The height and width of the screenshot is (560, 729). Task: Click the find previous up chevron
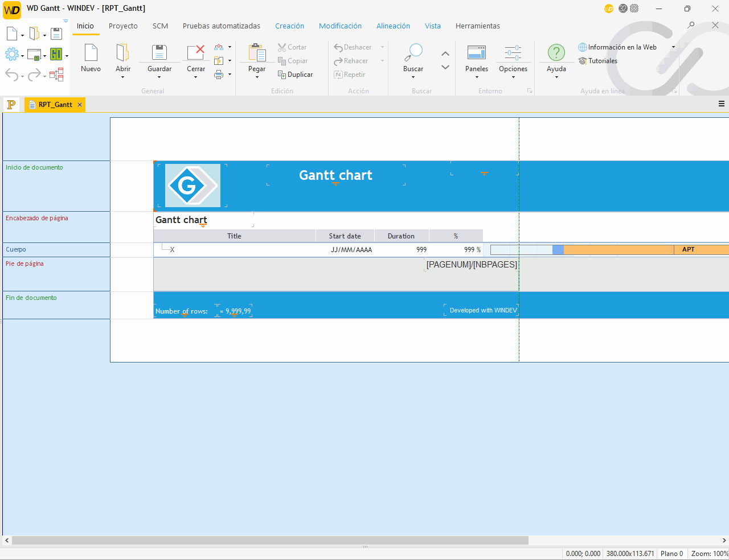click(x=445, y=53)
